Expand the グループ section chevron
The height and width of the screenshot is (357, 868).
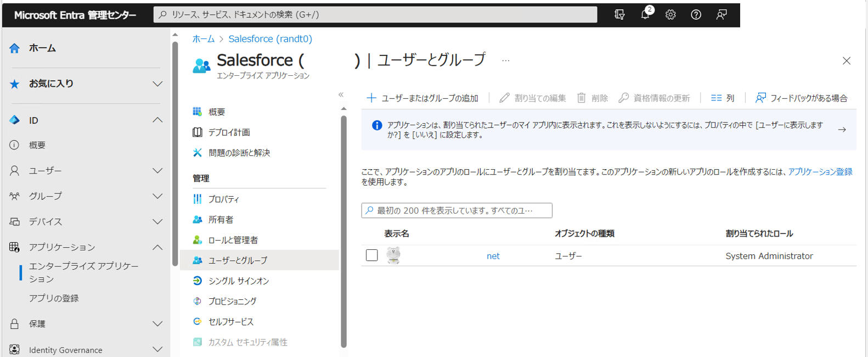157,196
